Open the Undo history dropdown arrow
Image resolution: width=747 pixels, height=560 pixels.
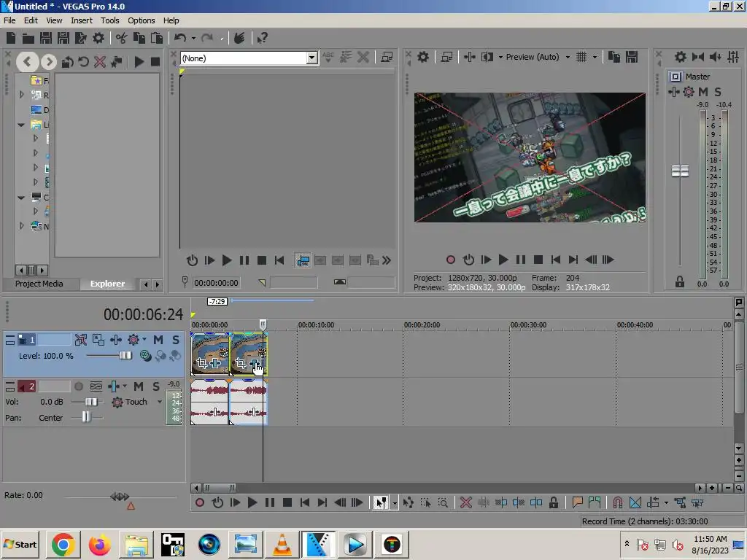tap(193, 38)
